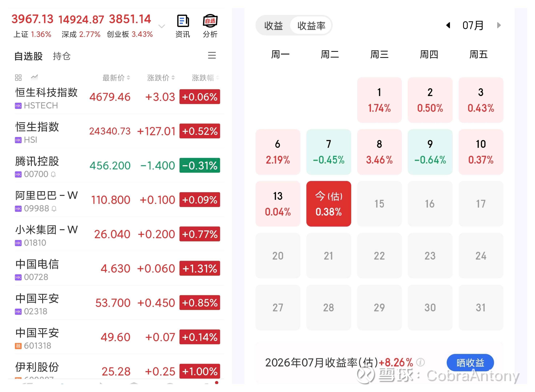Select July 9 with -0.64%

tap(430, 152)
